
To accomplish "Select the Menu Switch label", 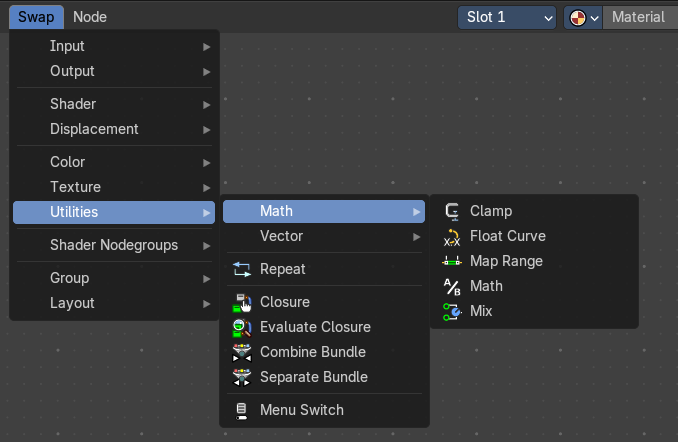I will [302, 410].
